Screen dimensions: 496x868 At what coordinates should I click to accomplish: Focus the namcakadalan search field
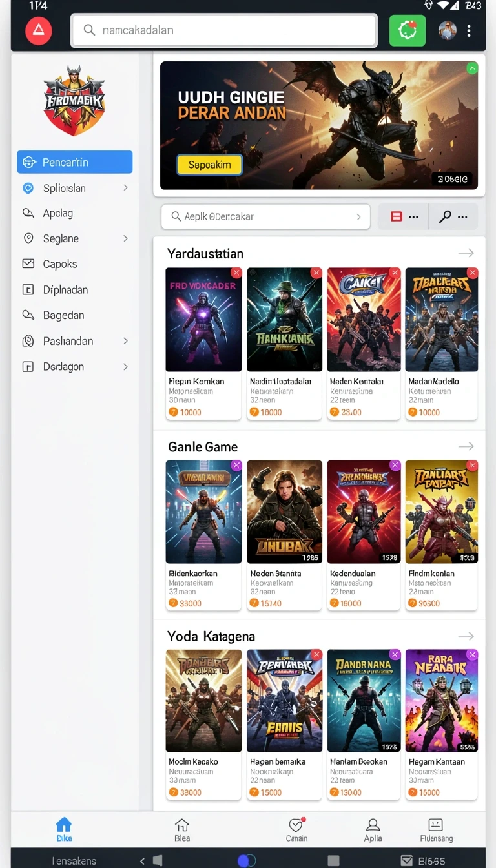coord(223,30)
